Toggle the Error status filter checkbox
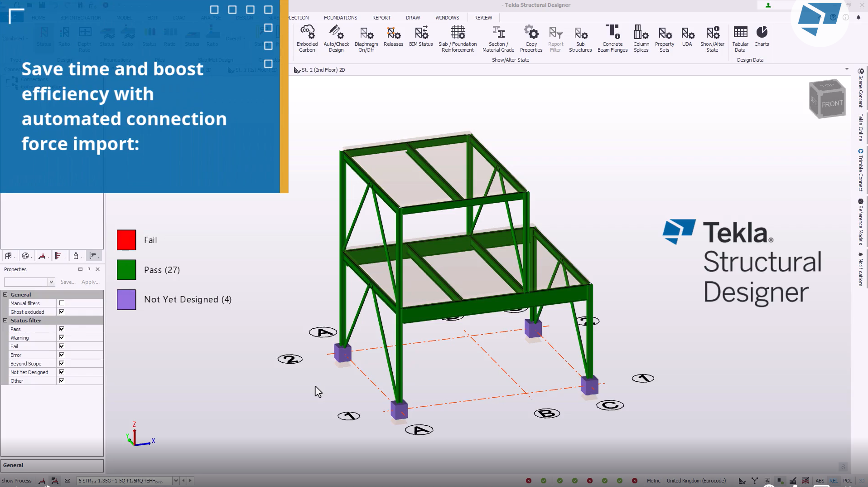 click(x=62, y=355)
